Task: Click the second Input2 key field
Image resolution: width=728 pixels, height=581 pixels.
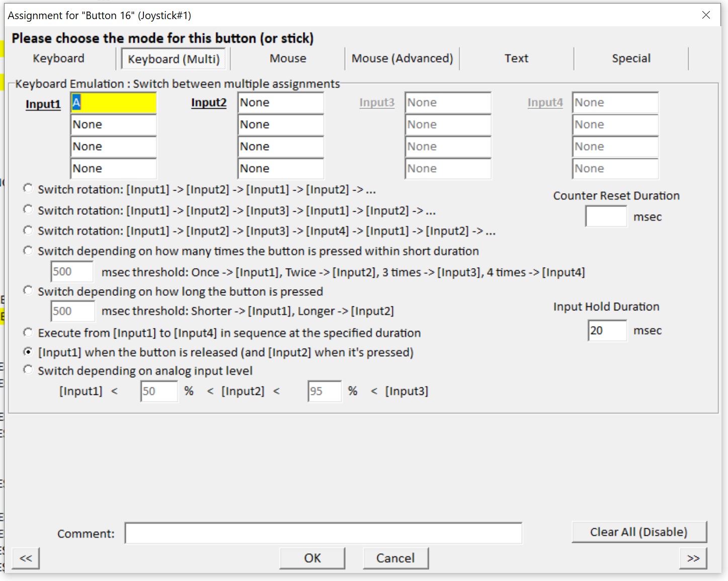Action: point(281,125)
